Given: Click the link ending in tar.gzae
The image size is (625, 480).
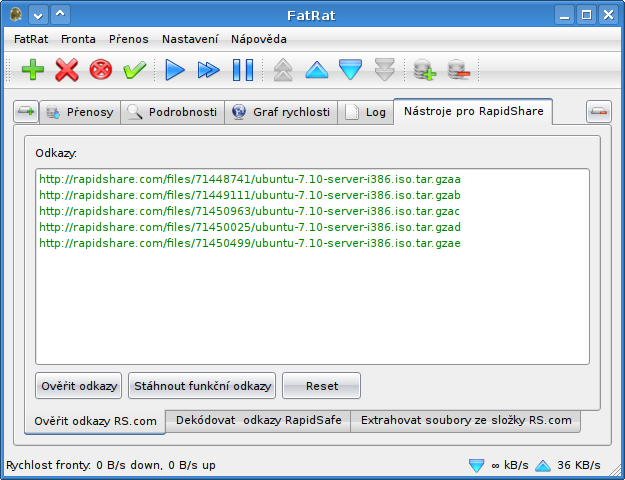Looking at the screenshot, I should coord(250,243).
